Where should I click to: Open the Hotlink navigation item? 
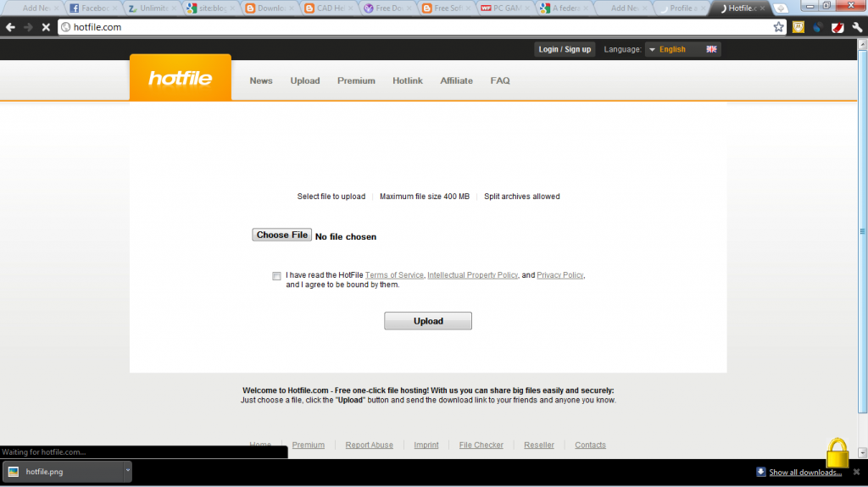pos(408,80)
